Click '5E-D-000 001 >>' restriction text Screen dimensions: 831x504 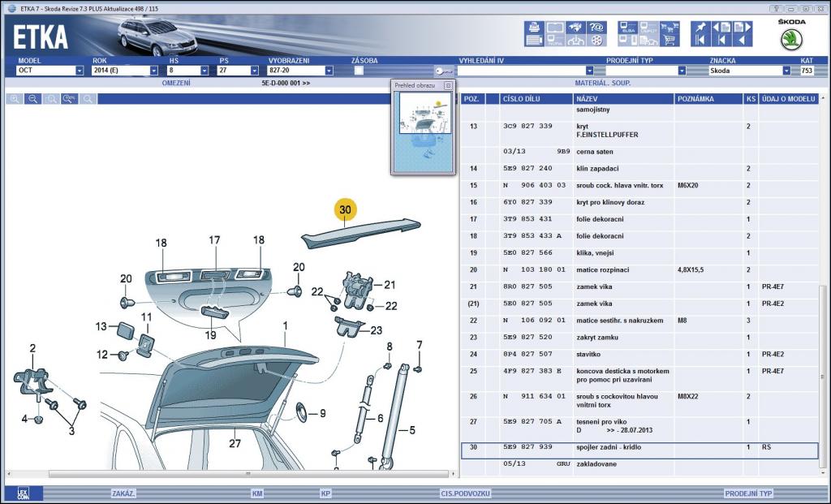(286, 84)
